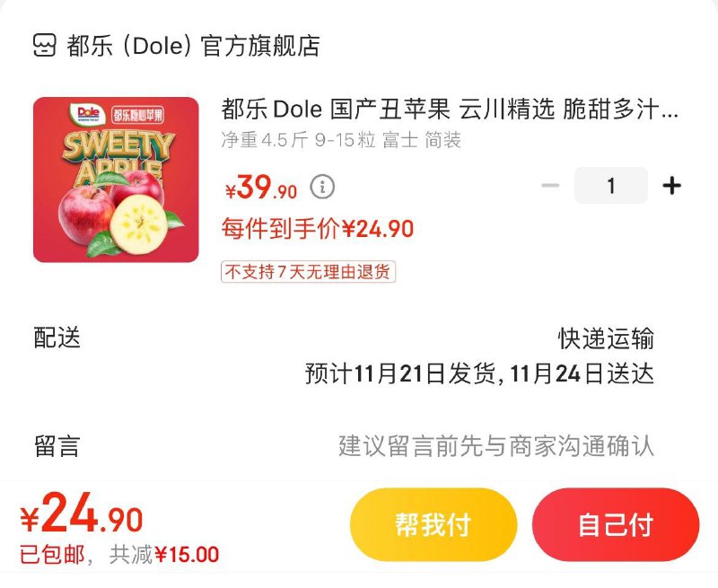Decrease quantity with the minus button

(x=550, y=186)
